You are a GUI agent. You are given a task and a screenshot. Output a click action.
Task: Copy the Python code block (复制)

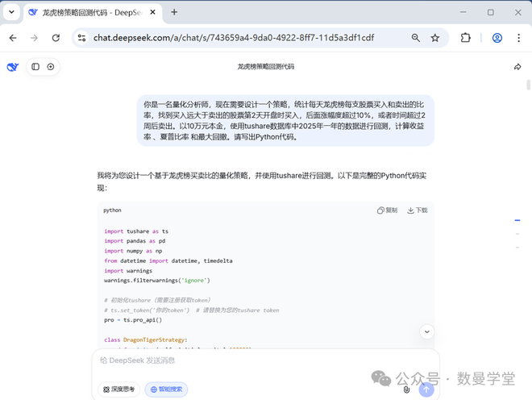[x=387, y=210]
